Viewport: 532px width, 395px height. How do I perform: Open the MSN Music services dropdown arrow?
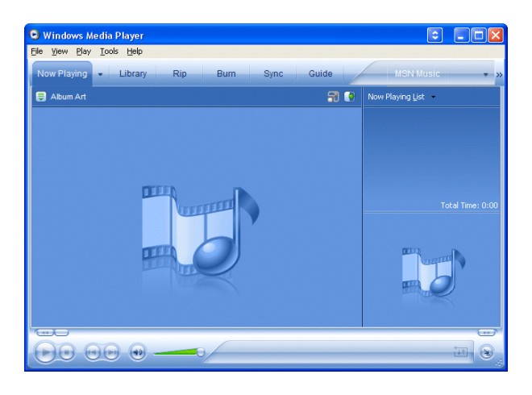(485, 74)
